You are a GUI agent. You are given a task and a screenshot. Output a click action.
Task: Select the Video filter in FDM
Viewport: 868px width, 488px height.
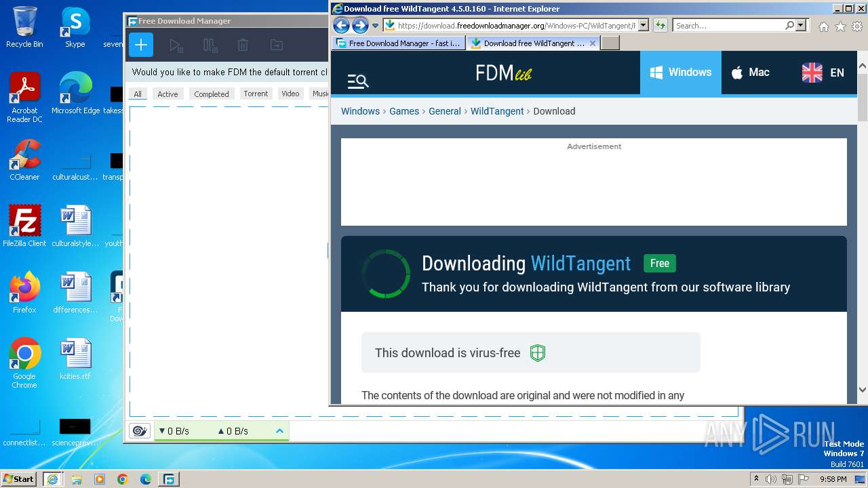(x=290, y=94)
